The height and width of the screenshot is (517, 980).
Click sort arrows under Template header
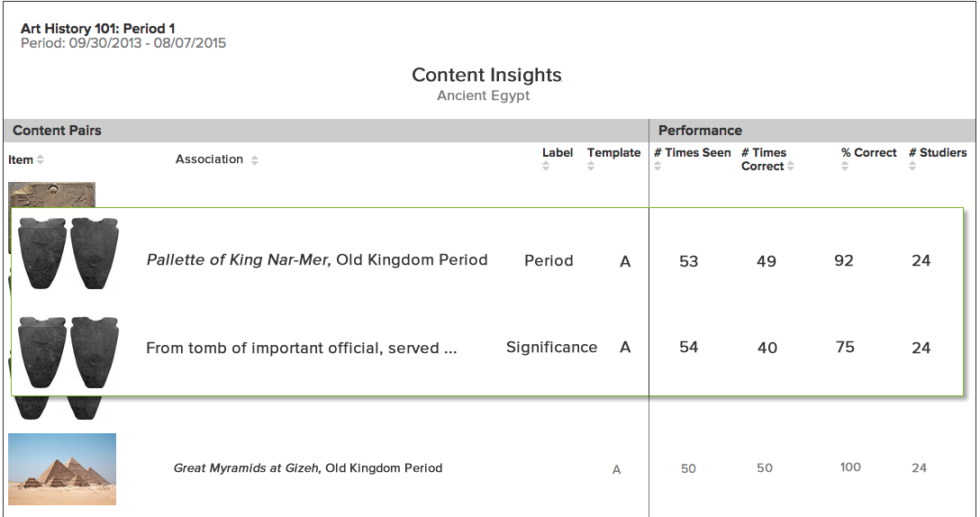pos(591,167)
